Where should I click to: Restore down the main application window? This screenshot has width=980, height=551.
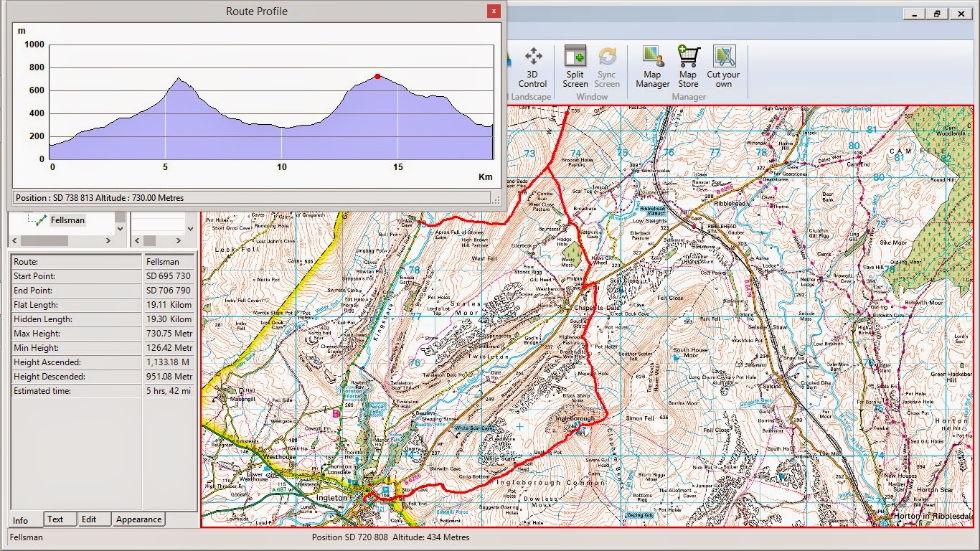coord(937,14)
